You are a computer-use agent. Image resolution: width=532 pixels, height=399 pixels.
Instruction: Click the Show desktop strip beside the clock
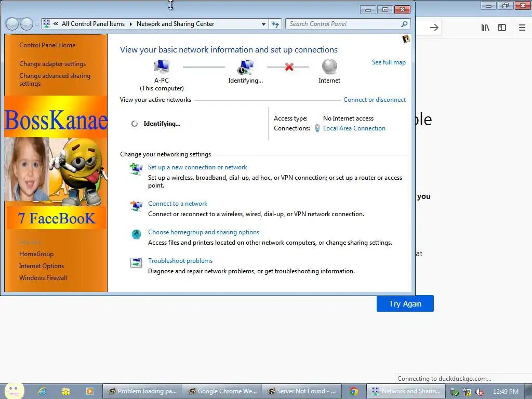(528, 391)
